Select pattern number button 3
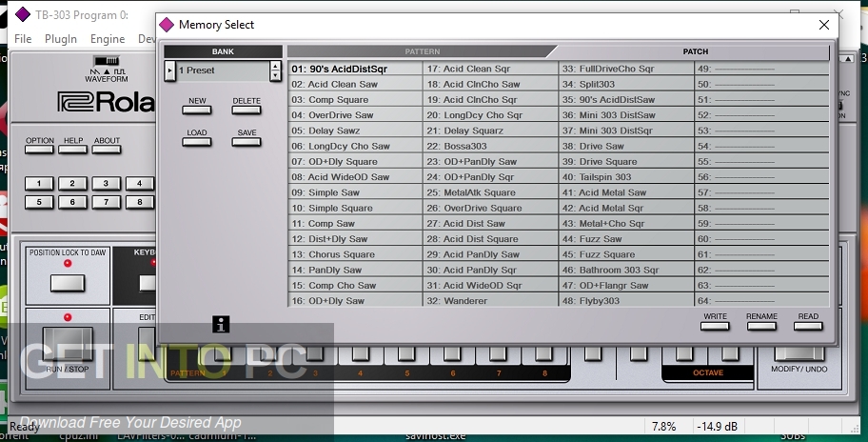 pyautogui.click(x=107, y=183)
